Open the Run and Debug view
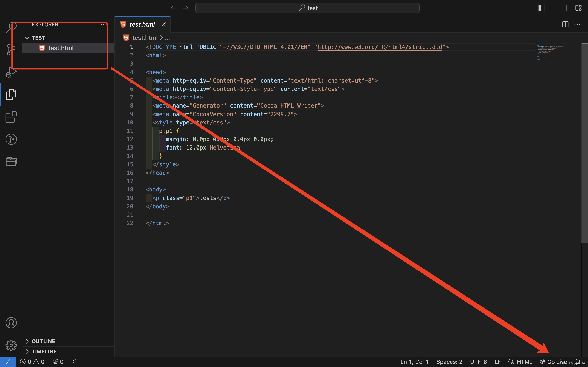 [11, 72]
